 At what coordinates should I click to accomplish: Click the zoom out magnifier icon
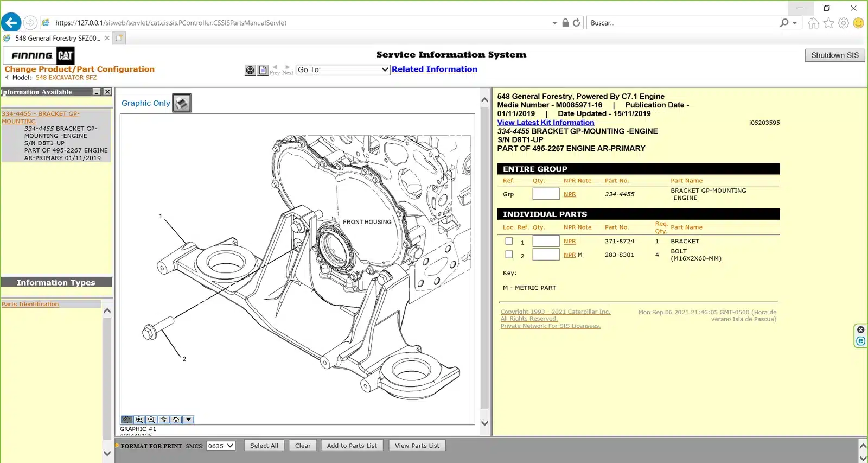click(151, 420)
